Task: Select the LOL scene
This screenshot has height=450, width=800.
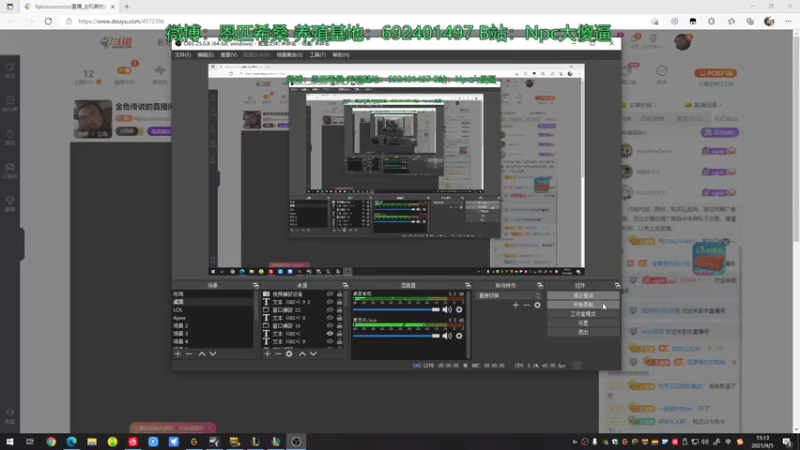Action: 213,310
